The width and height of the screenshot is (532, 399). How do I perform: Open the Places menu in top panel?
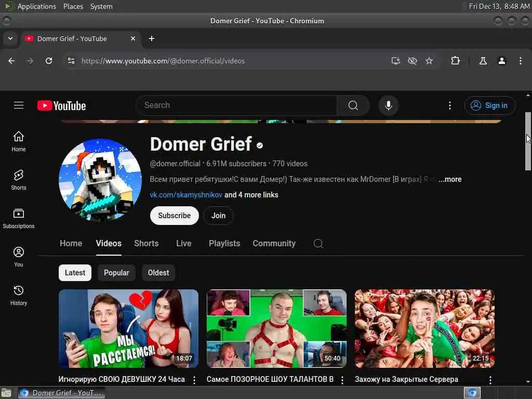73,6
